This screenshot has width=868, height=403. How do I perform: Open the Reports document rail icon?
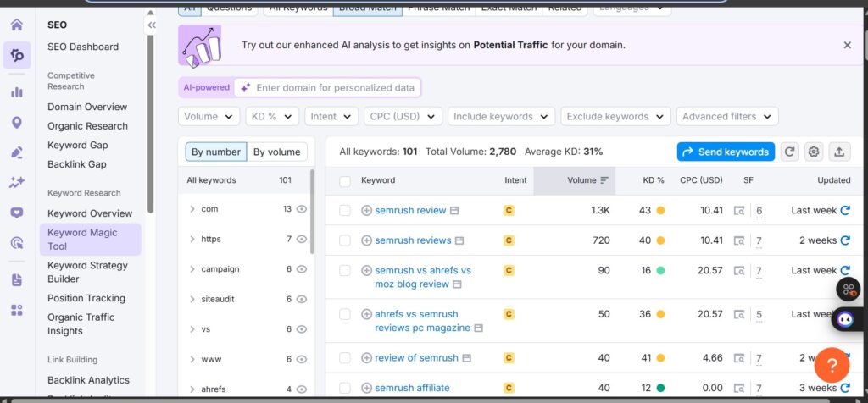tap(17, 279)
